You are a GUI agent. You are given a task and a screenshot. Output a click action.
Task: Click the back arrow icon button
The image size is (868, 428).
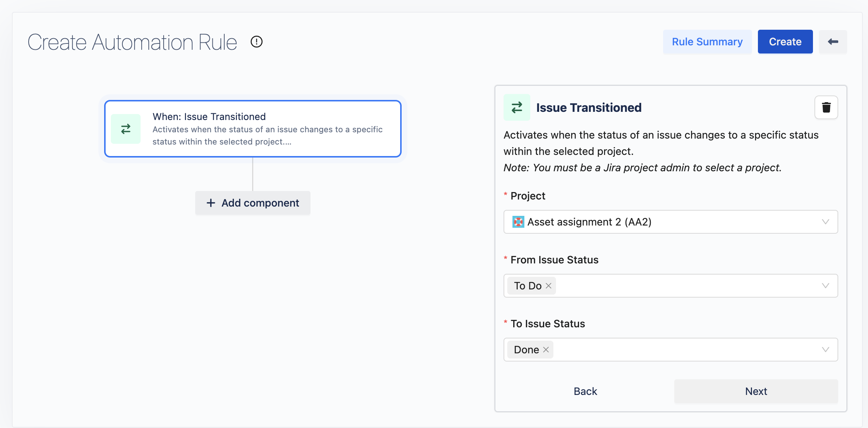833,42
